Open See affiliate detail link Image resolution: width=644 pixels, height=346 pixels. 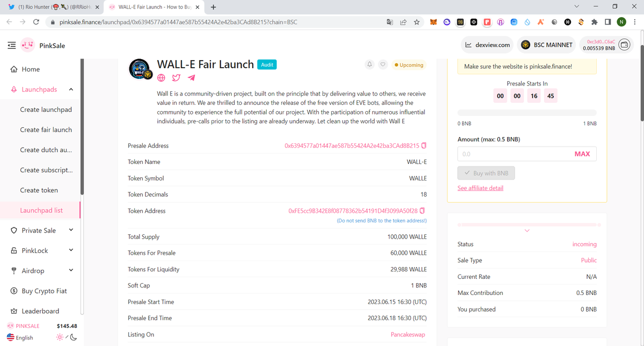coord(480,188)
